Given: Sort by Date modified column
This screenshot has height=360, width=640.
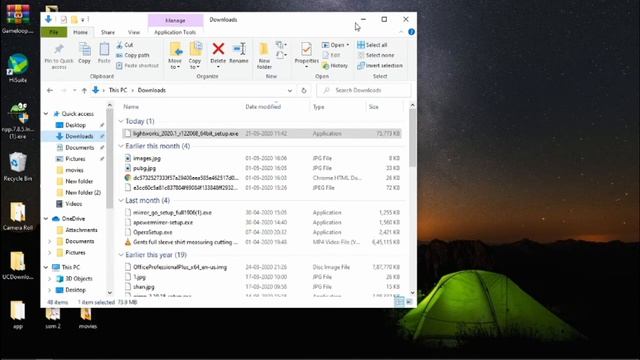Looking at the screenshot, I should [x=263, y=107].
